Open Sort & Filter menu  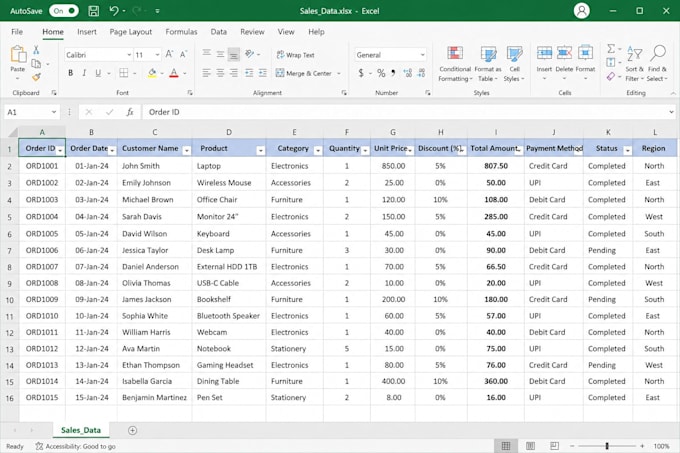634,63
